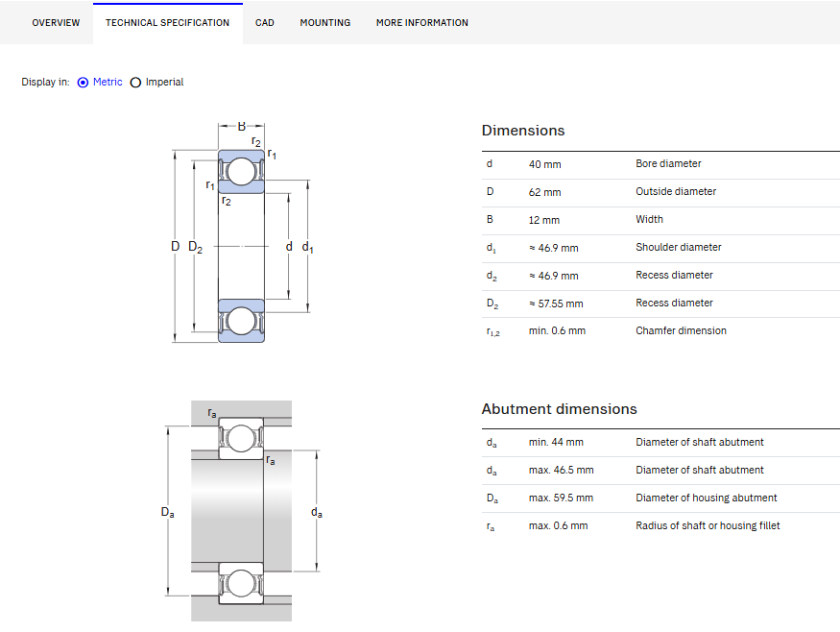This screenshot has width=840, height=632.
Task: Select the '62 mm' outside diameter value
Action: point(545,192)
